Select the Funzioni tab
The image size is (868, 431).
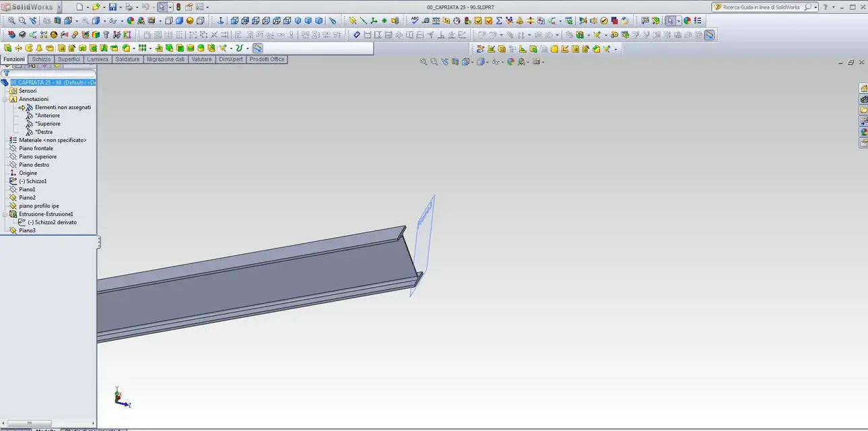pos(14,59)
